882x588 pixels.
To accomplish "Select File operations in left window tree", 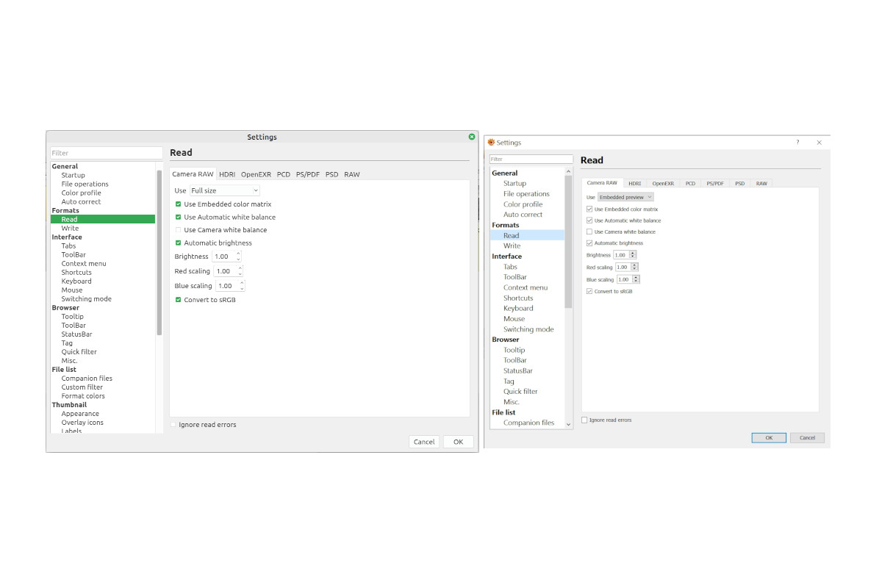I will click(x=85, y=184).
